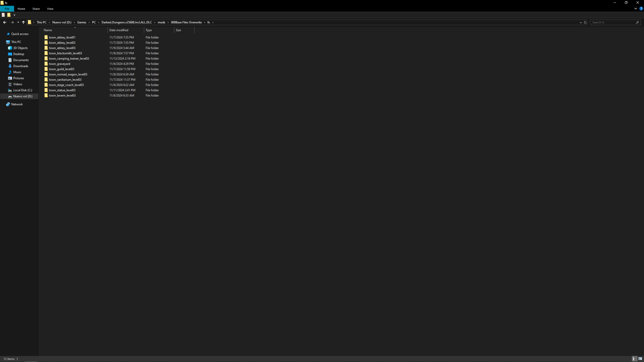Click the PC breadcrumb in the address bar

94,22
